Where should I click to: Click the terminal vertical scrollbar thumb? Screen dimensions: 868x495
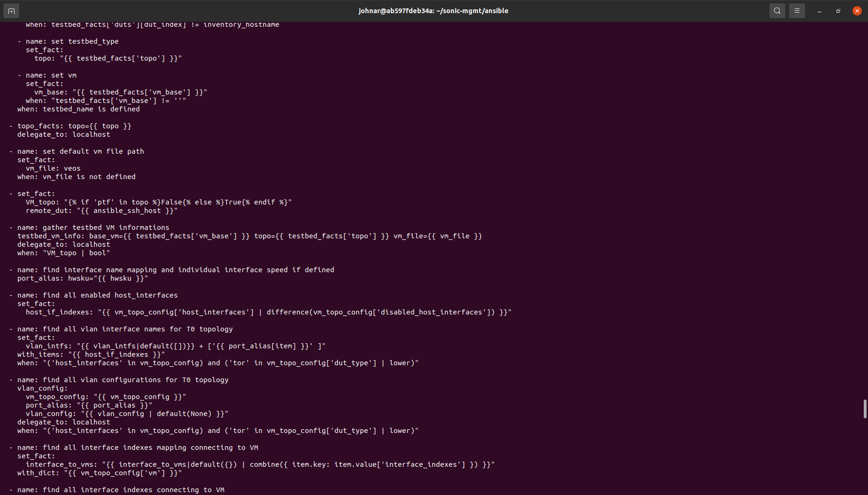click(x=865, y=409)
